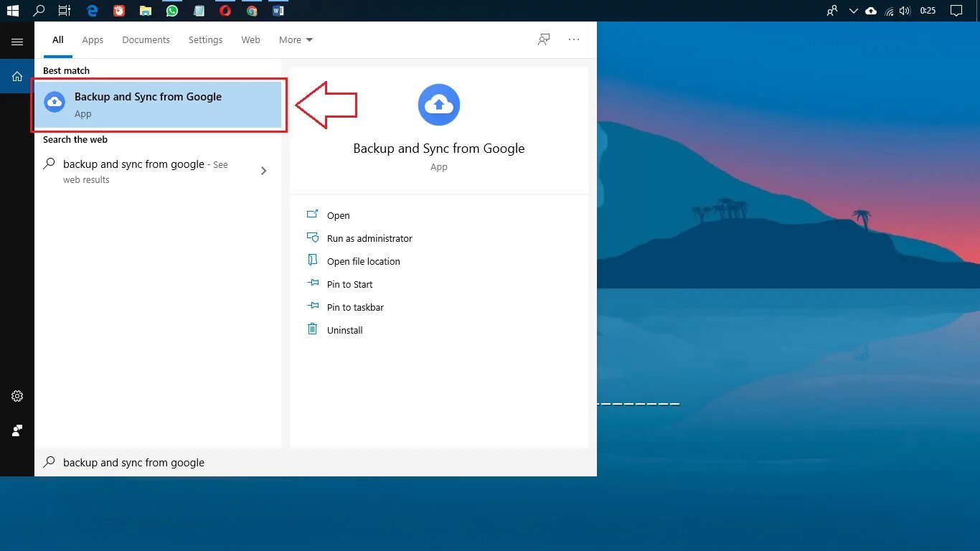Viewport: 980px width, 551px height.
Task: Open the People icon in system tray
Action: coord(832,11)
